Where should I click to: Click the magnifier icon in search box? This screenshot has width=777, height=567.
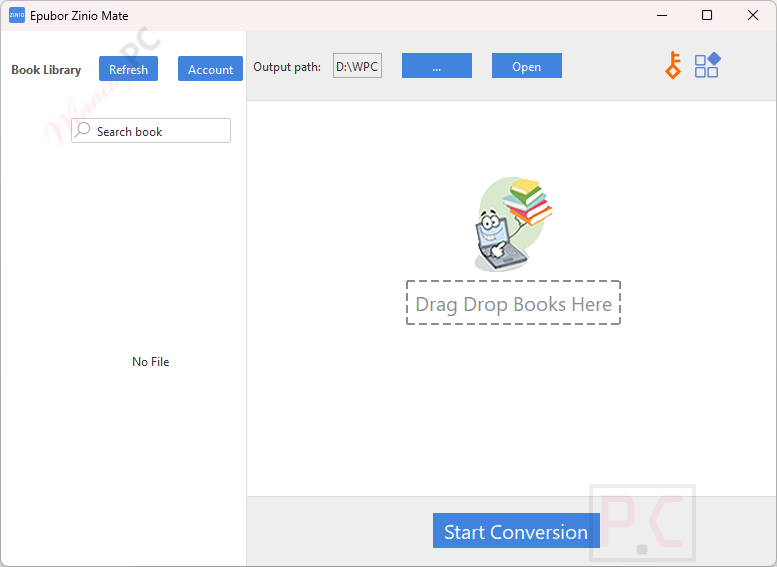pos(82,130)
